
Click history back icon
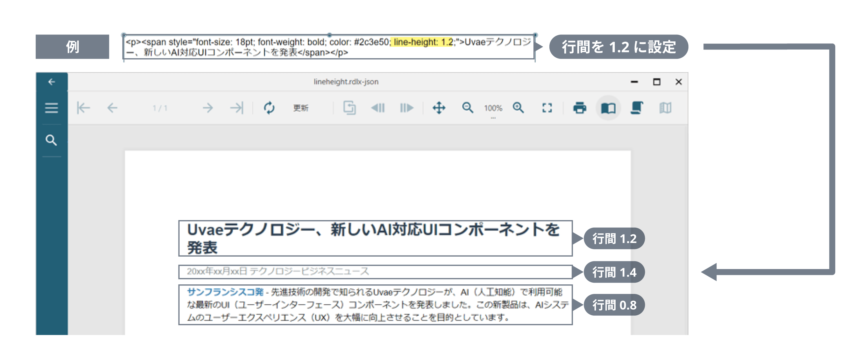(x=378, y=108)
